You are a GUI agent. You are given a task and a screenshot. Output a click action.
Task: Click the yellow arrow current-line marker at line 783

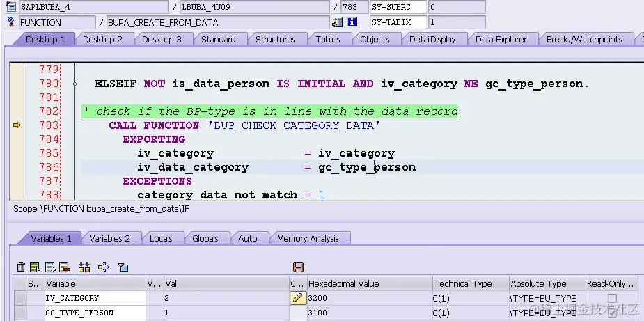click(x=17, y=125)
